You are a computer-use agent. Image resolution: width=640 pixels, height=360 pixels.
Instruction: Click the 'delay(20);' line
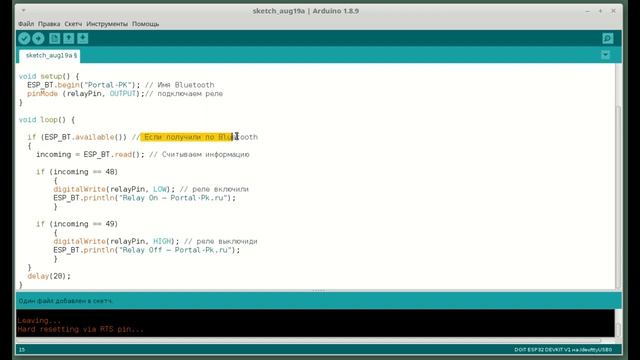tap(49, 276)
